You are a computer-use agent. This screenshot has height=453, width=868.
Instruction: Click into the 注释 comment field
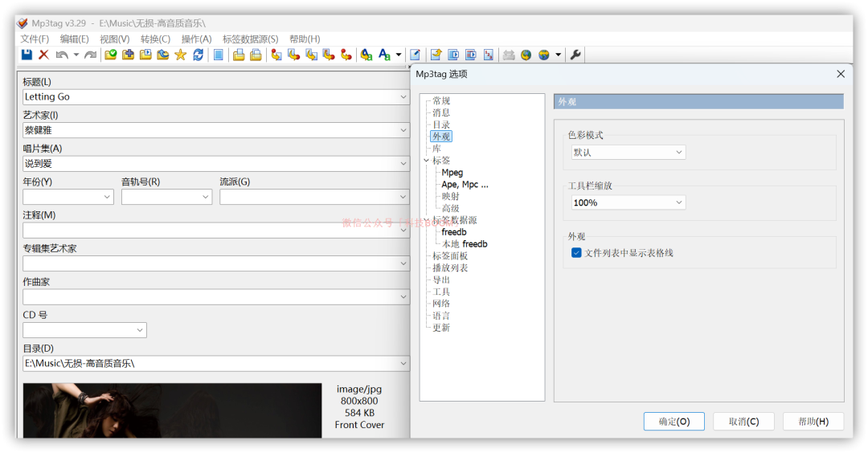(x=216, y=230)
